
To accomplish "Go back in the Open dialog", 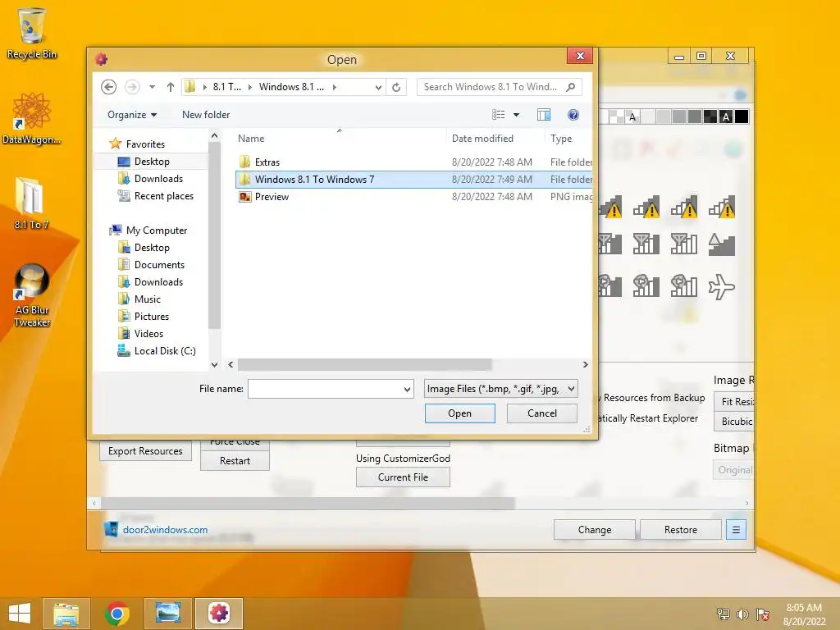I will [x=109, y=87].
